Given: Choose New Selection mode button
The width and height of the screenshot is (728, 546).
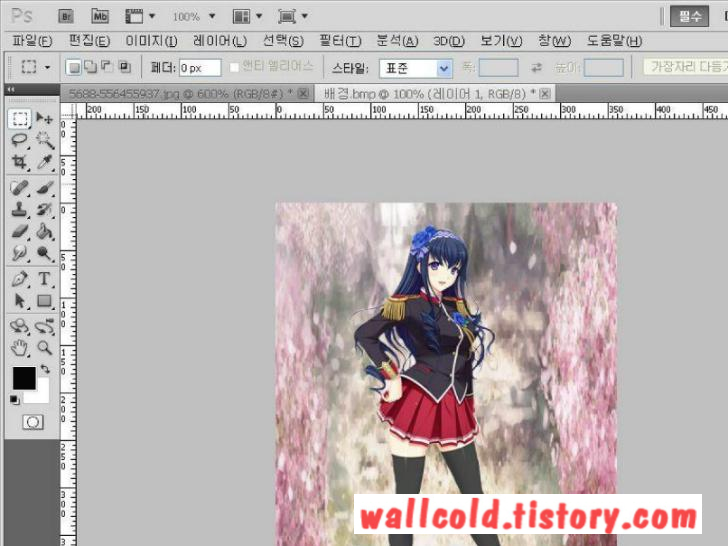Looking at the screenshot, I should tap(73, 67).
